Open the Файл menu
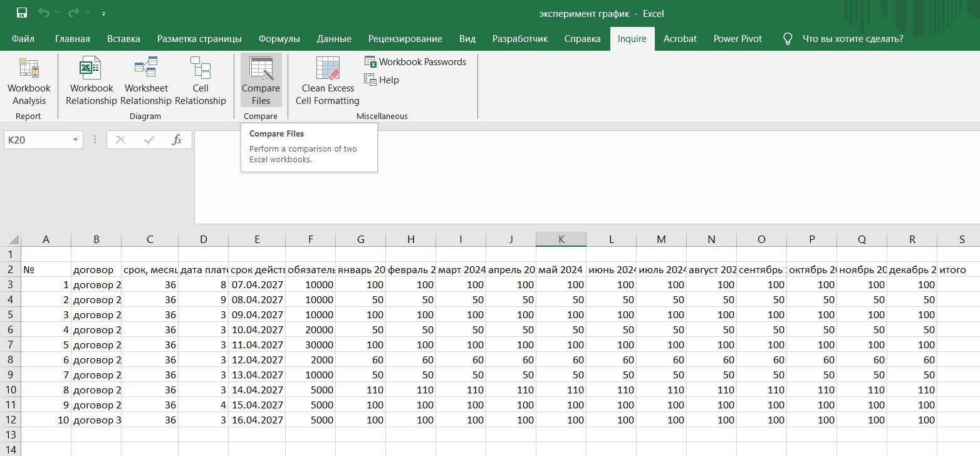980x456 pixels. click(23, 38)
